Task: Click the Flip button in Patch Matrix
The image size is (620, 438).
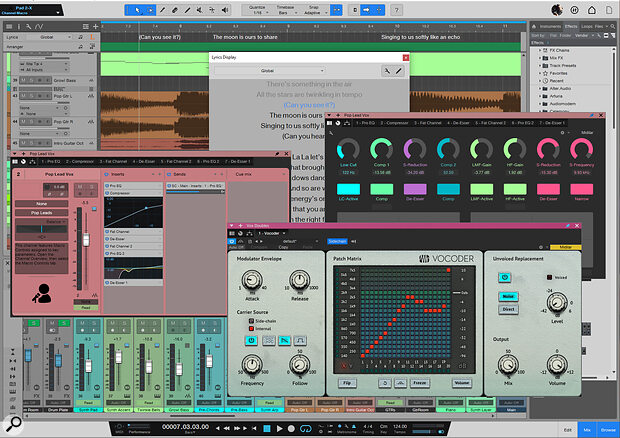Action: (347, 383)
